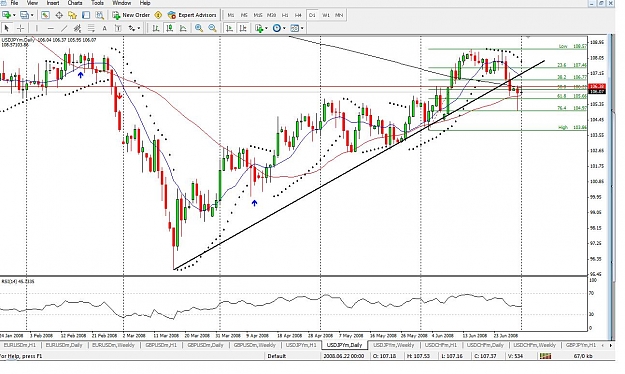Screen dimensions: 625x374
Task: Open the View menu
Action: pos(32,3)
